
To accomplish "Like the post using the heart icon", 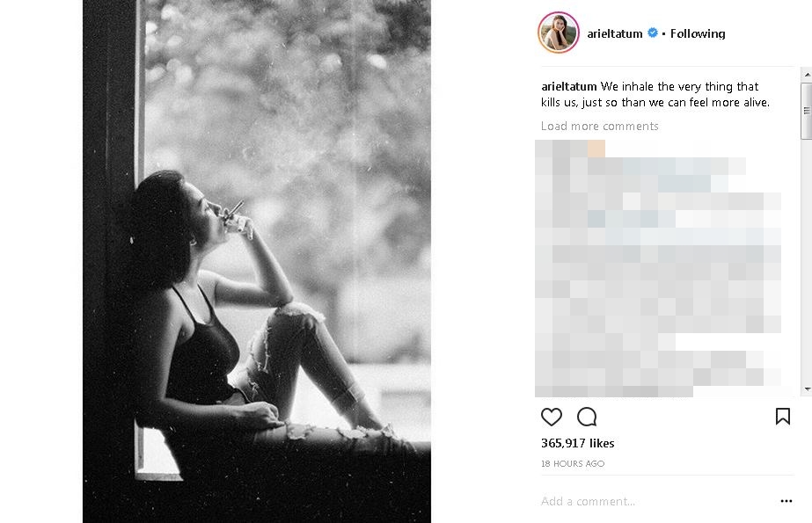I will 552,417.
